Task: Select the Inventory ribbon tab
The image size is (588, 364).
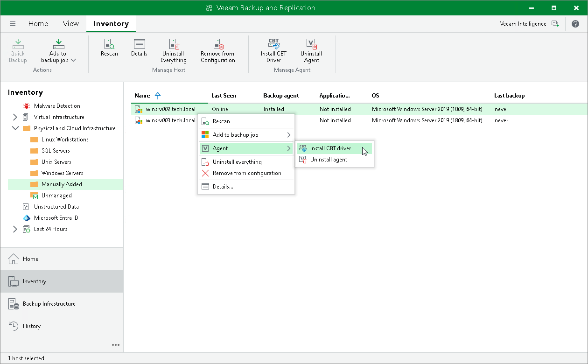Action: [x=111, y=24]
